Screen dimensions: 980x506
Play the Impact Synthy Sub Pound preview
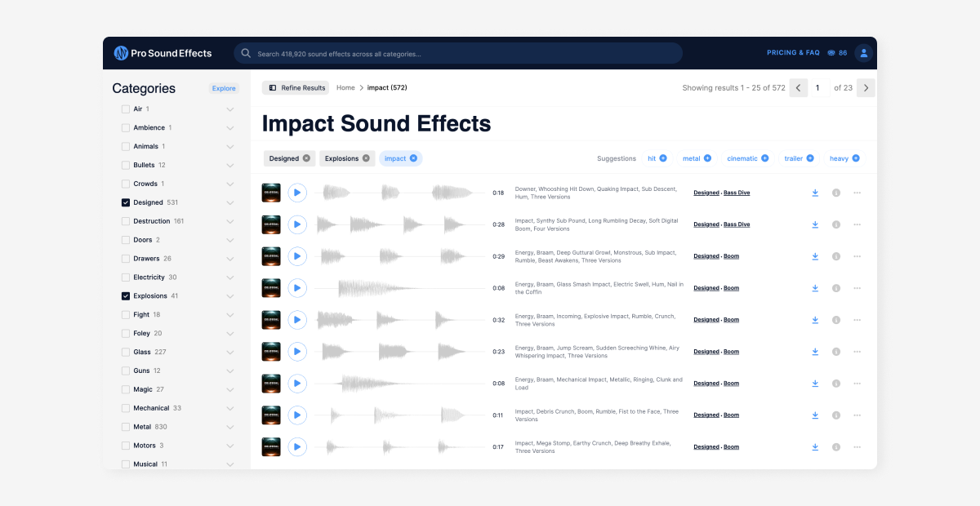pos(297,224)
